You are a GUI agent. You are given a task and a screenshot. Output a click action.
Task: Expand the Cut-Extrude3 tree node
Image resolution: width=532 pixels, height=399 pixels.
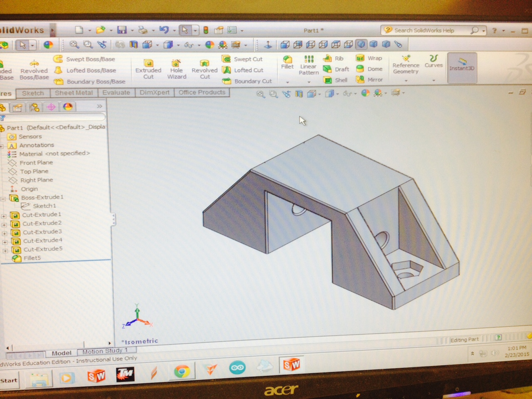tap(5, 234)
